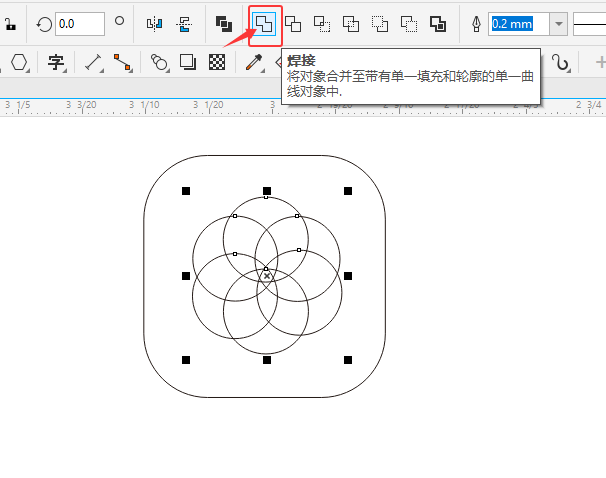Image resolution: width=606 pixels, height=478 pixels.
Task: Click the bottom-center selection handle
Action: (x=267, y=360)
